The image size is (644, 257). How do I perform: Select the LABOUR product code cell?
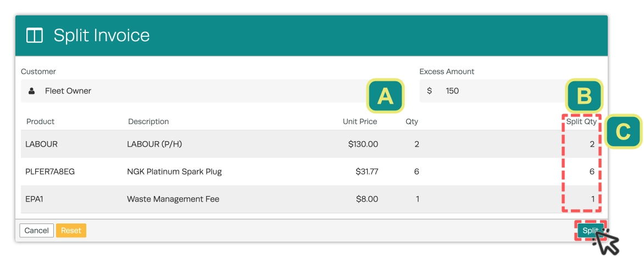[41, 144]
